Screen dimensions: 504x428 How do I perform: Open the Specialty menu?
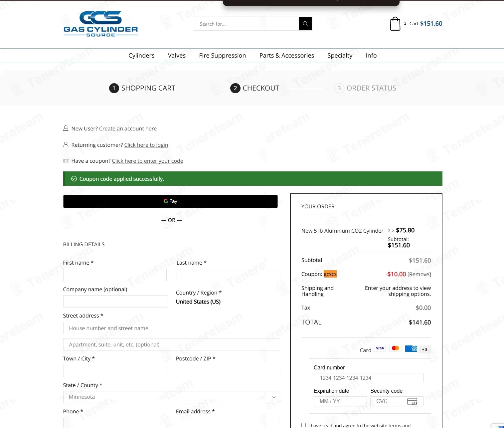click(x=340, y=56)
